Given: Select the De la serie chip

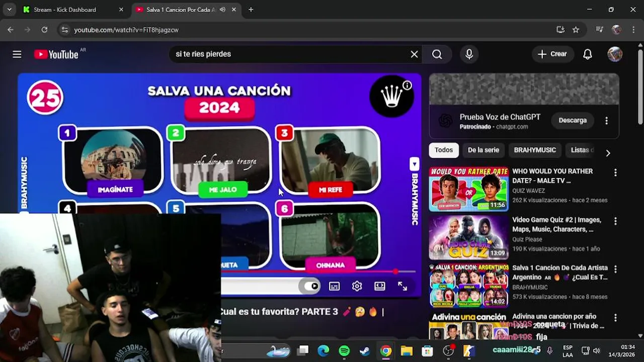Looking at the screenshot, I should point(484,150).
